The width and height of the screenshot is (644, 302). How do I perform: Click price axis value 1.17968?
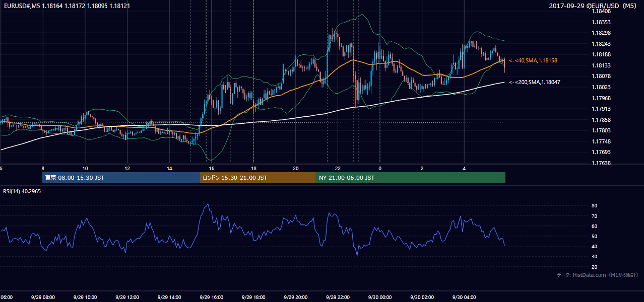tap(601, 98)
